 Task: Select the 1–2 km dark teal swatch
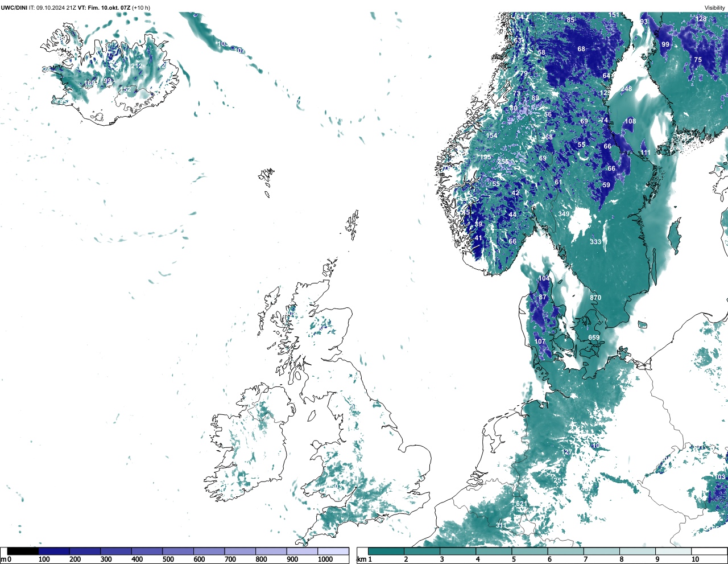pyautogui.click(x=386, y=551)
